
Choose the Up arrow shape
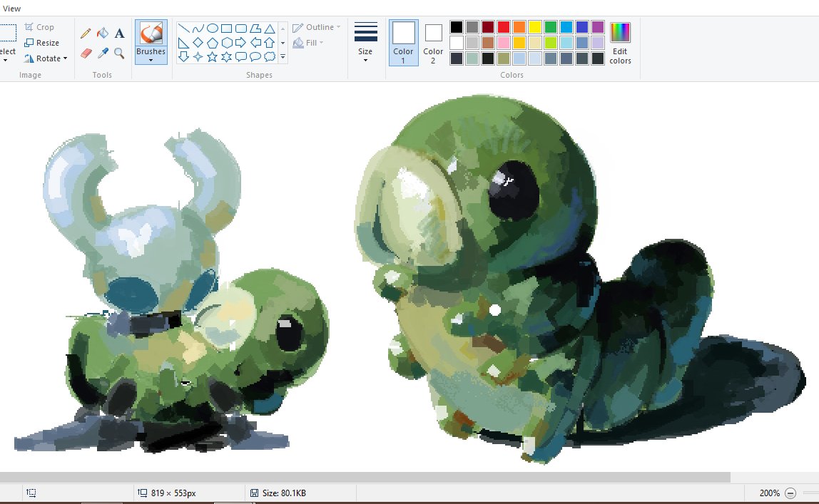pos(270,43)
